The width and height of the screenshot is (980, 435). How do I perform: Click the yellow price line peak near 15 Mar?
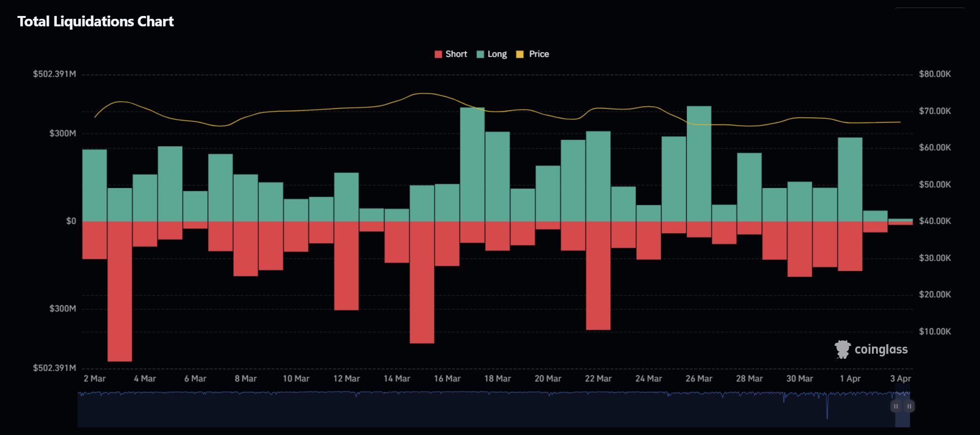pos(422,94)
